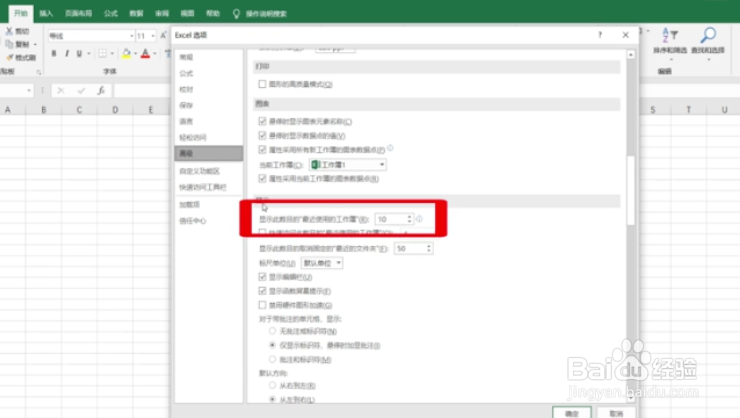Toggle Bold formatting in the ribbon
The height and width of the screenshot is (418, 740).
[x=54, y=54]
